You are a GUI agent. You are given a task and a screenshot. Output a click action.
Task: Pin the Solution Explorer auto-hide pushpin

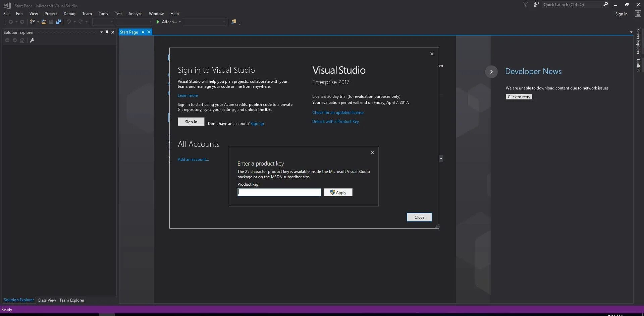tap(107, 32)
